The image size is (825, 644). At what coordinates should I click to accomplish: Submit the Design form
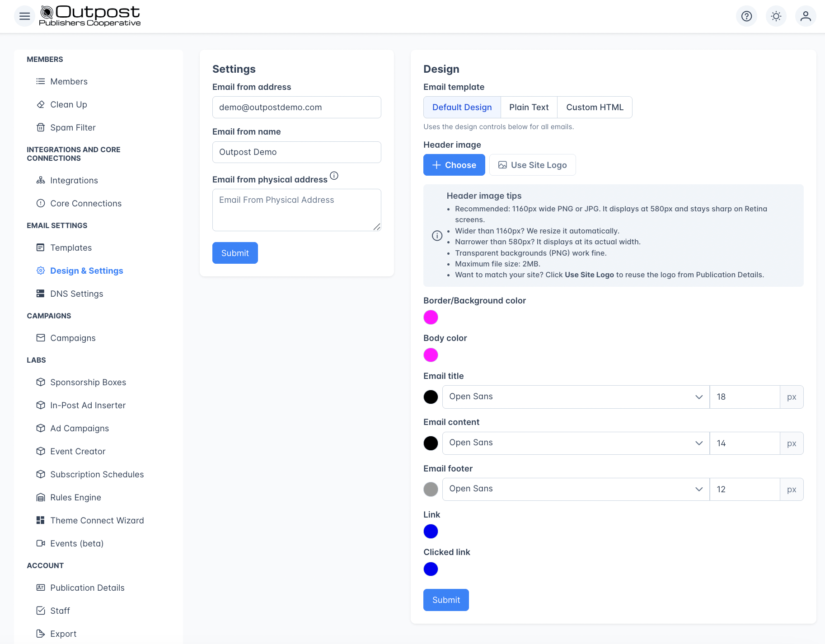coord(446,600)
